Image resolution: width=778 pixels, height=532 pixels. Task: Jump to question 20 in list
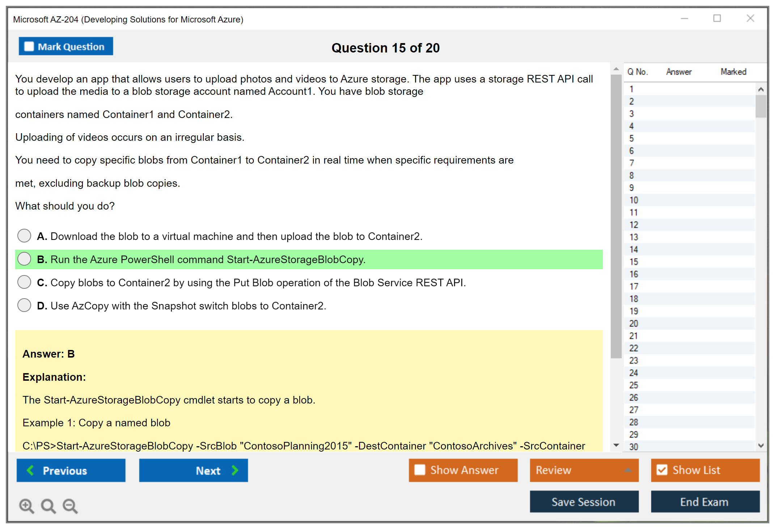634,323
